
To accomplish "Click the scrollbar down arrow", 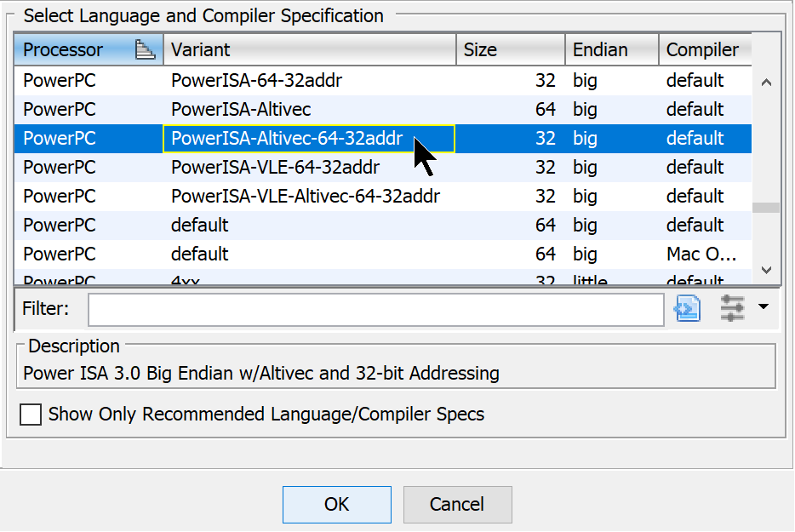I will pos(765,271).
